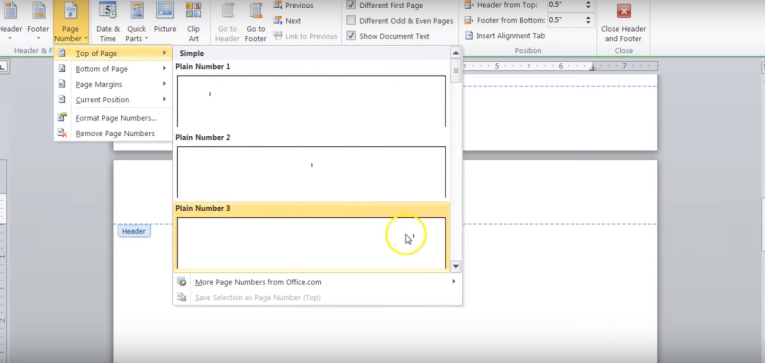The height and width of the screenshot is (363, 765).
Task: Click Footer from Bottom value field
Action: pos(564,20)
